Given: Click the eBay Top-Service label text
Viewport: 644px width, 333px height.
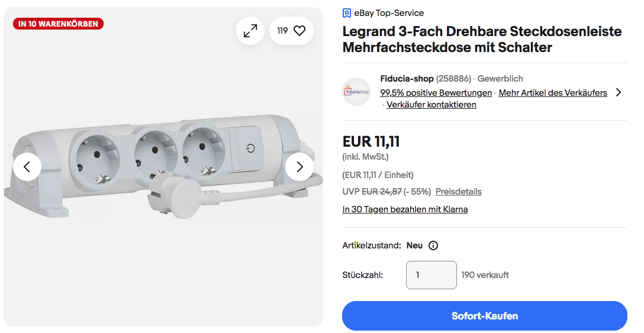Looking at the screenshot, I should click(389, 13).
